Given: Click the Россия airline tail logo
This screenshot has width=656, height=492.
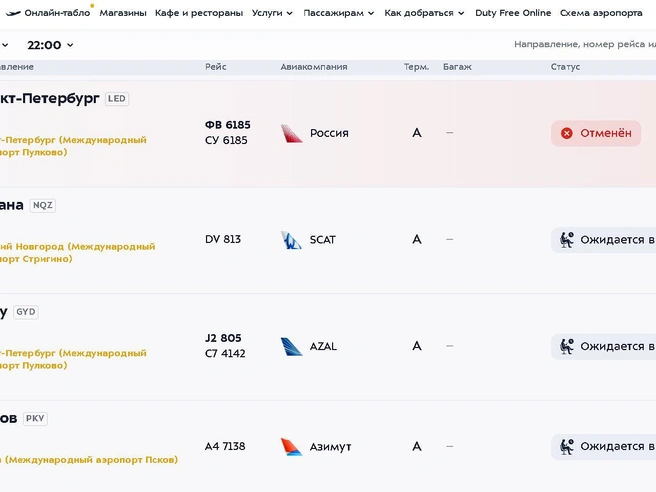Looking at the screenshot, I should 292,133.
